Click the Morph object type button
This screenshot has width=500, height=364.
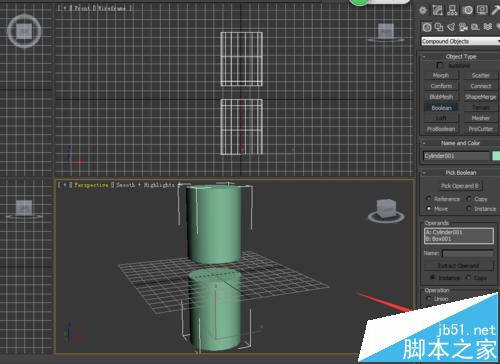click(441, 75)
